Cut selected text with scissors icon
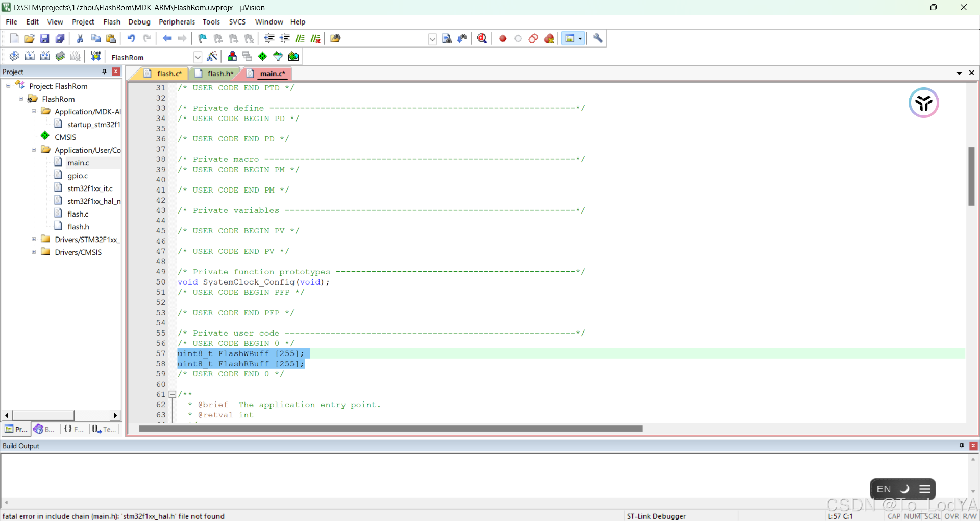The height and width of the screenshot is (521, 980). point(80,38)
